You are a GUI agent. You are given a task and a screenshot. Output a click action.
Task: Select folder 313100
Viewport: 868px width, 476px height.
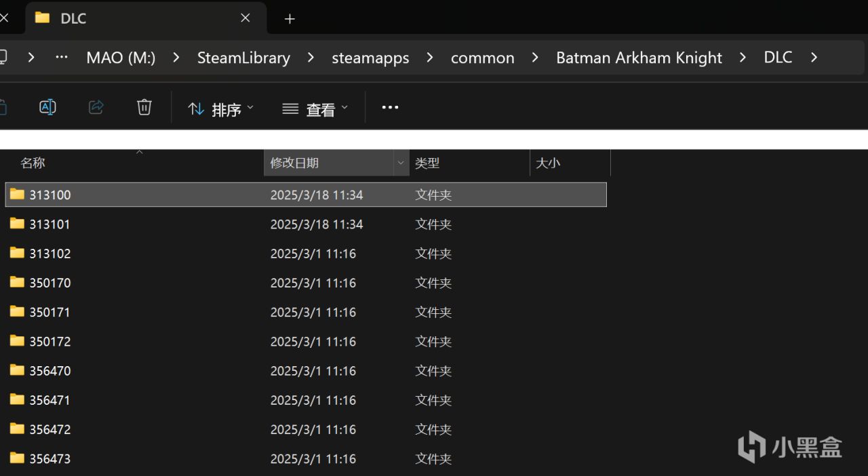pyautogui.click(x=306, y=195)
